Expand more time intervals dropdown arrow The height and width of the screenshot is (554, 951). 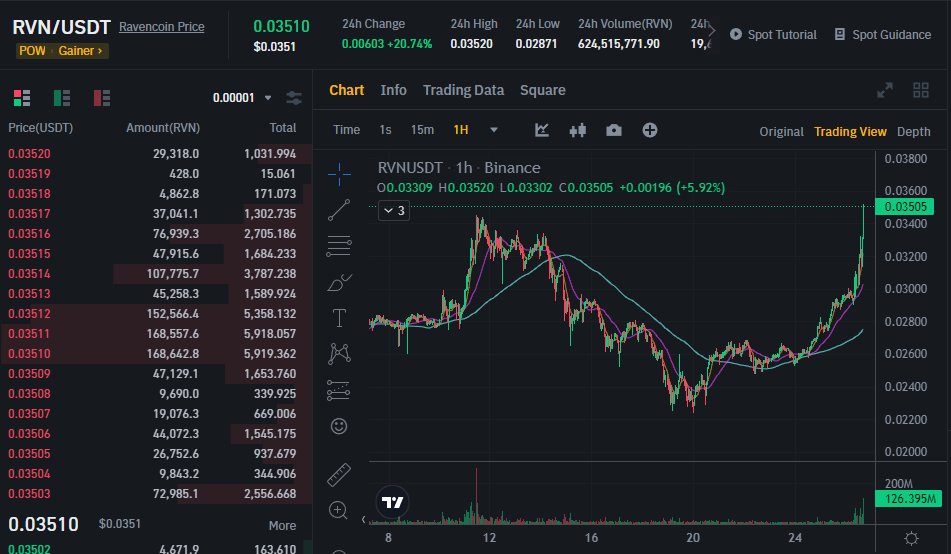point(494,130)
